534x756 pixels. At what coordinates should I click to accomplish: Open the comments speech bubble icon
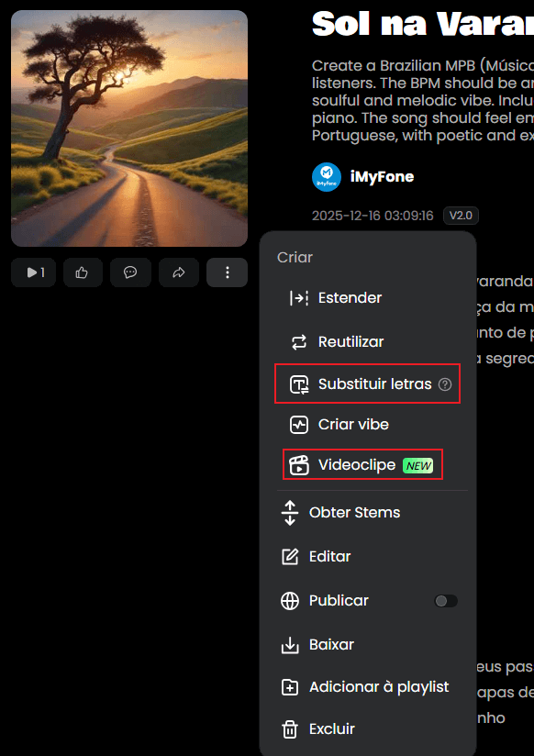tap(130, 272)
